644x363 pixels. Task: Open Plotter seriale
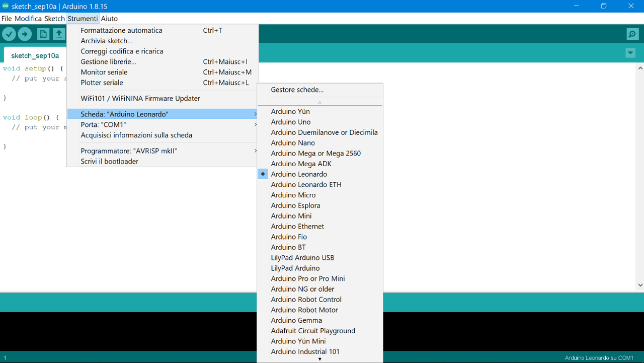tap(163, 83)
